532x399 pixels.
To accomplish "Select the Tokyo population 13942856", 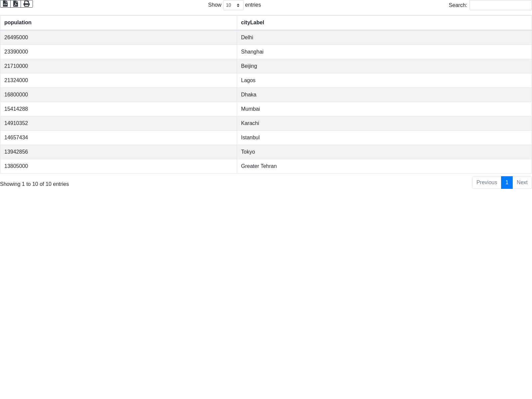I will point(16,152).
